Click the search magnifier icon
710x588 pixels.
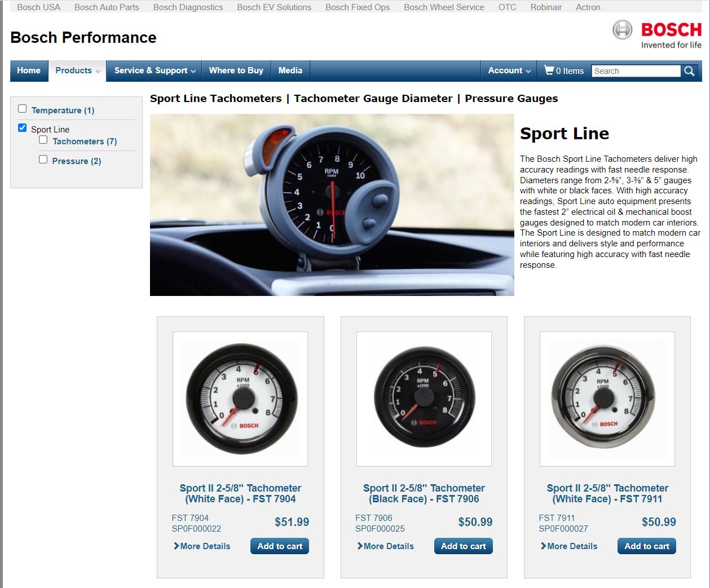pyautogui.click(x=689, y=71)
